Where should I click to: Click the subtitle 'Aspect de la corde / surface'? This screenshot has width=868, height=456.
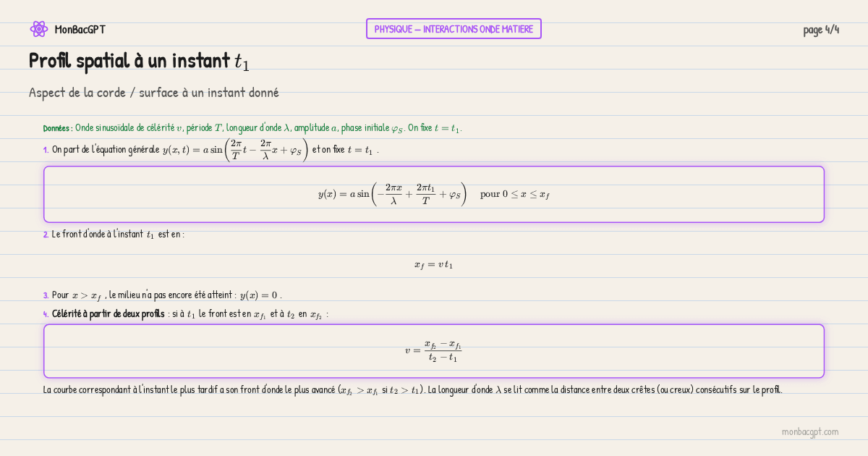[153, 93]
